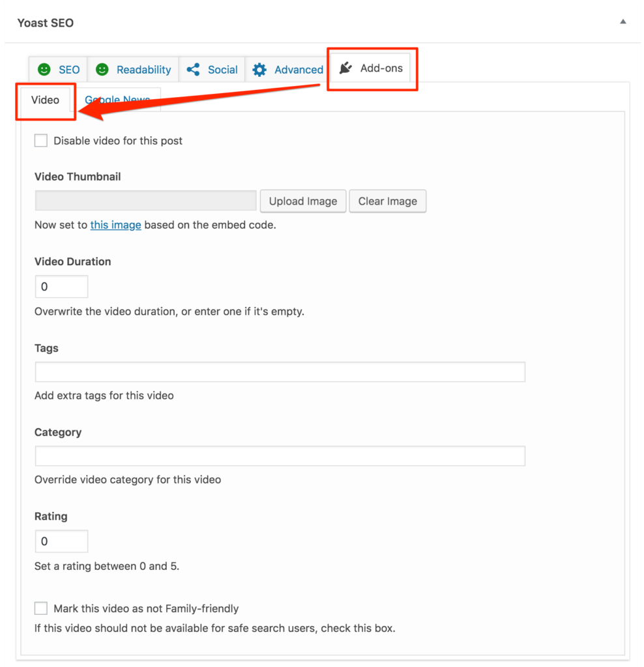Image resolution: width=644 pixels, height=667 pixels.
Task: Click the 'Overwrite the video duration' help text
Action: (x=169, y=311)
